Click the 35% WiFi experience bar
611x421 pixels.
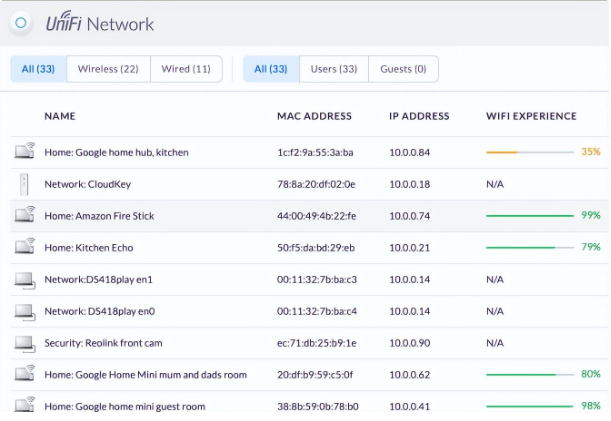(x=530, y=152)
